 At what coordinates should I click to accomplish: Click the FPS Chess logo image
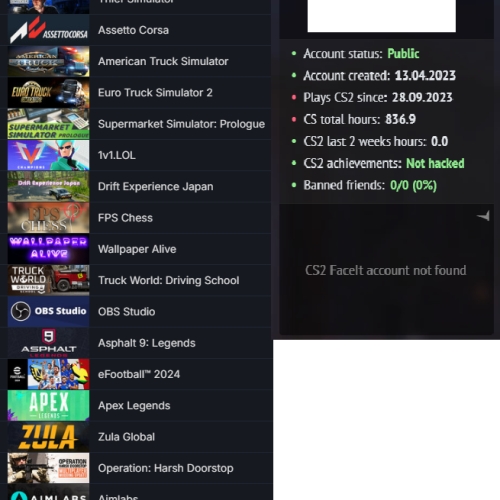48,218
